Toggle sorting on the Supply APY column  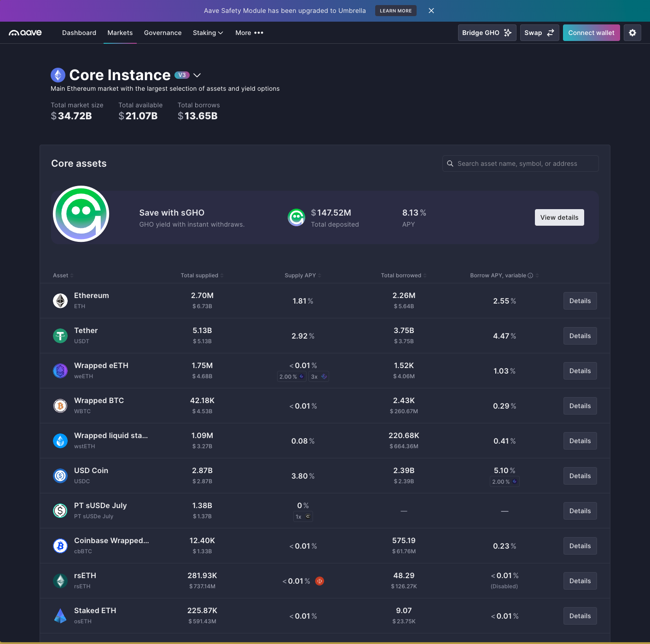(x=319, y=275)
